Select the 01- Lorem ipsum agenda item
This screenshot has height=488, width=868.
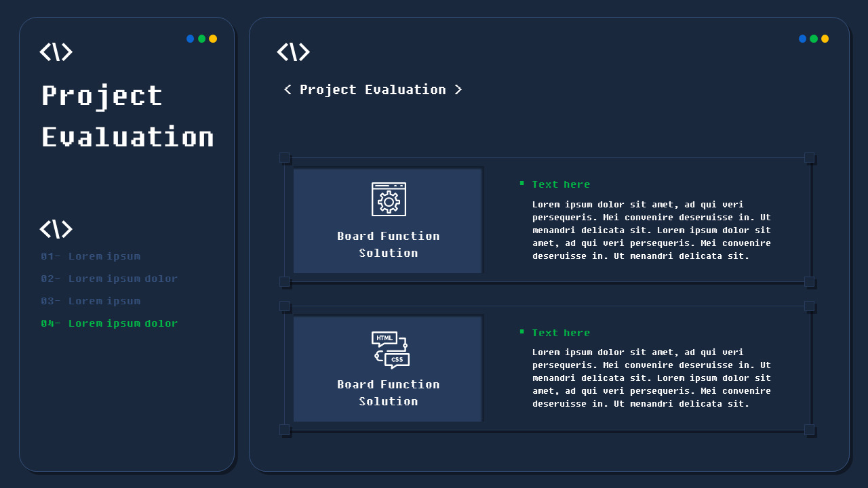pyautogui.click(x=91, y=256)
